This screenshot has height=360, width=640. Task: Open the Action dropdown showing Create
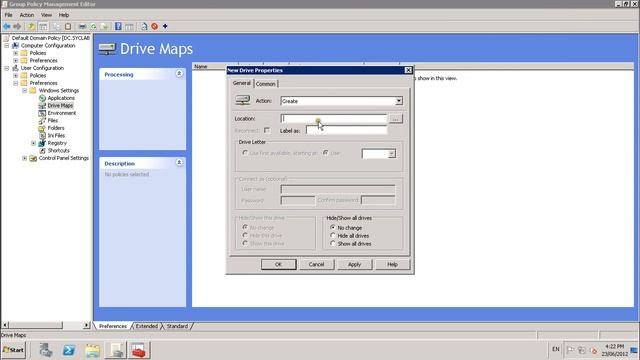coord(398,101)
